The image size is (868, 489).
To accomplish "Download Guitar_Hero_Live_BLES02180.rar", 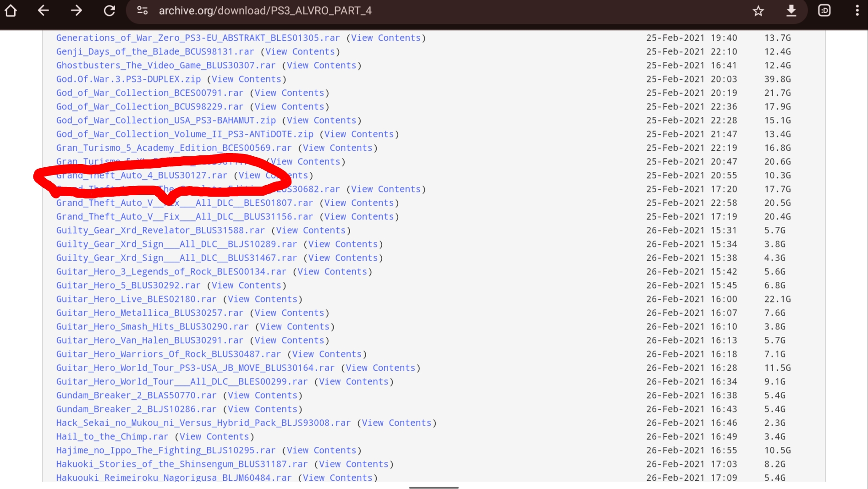I will [x=136, y=299].
